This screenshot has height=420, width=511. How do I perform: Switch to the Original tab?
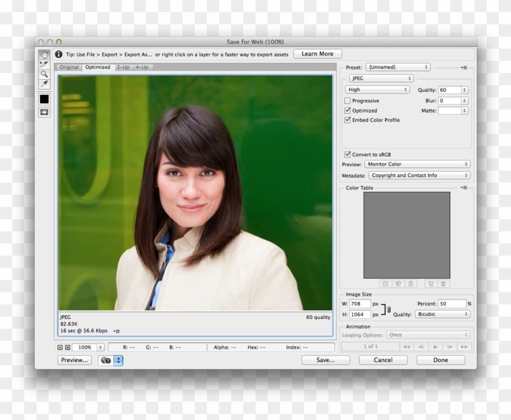(69, 67)
